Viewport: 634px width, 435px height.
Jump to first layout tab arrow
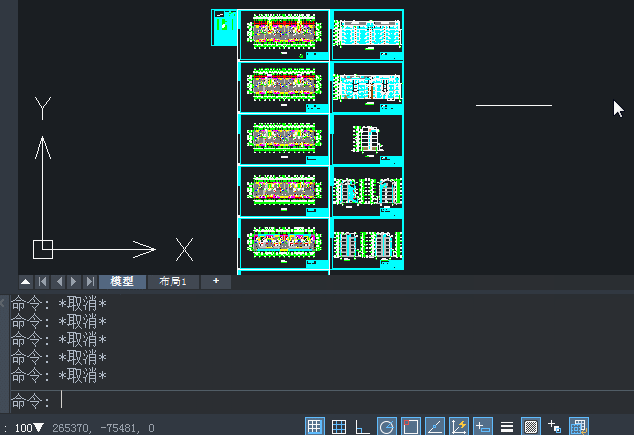[x=43, y=282]
